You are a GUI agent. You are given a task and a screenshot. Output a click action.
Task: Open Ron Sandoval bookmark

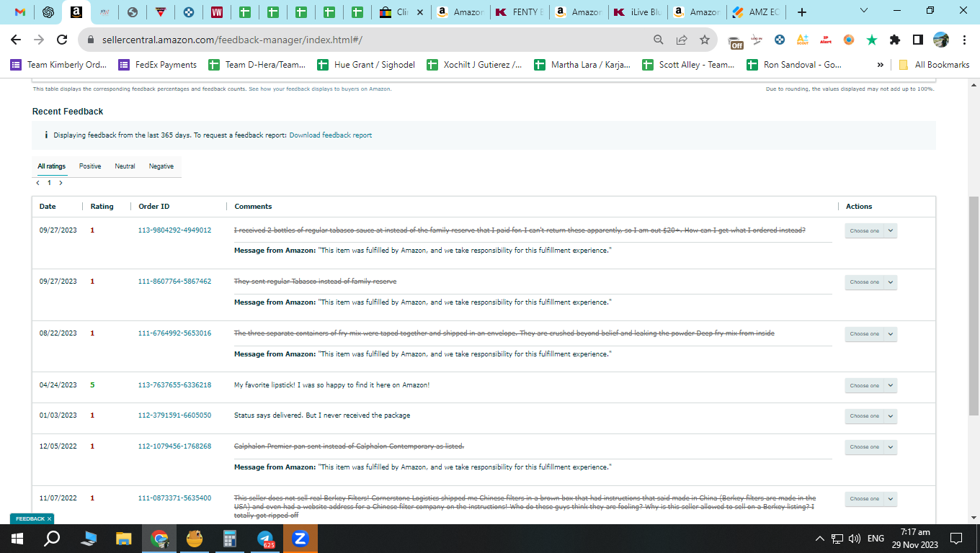click(795, 64)
